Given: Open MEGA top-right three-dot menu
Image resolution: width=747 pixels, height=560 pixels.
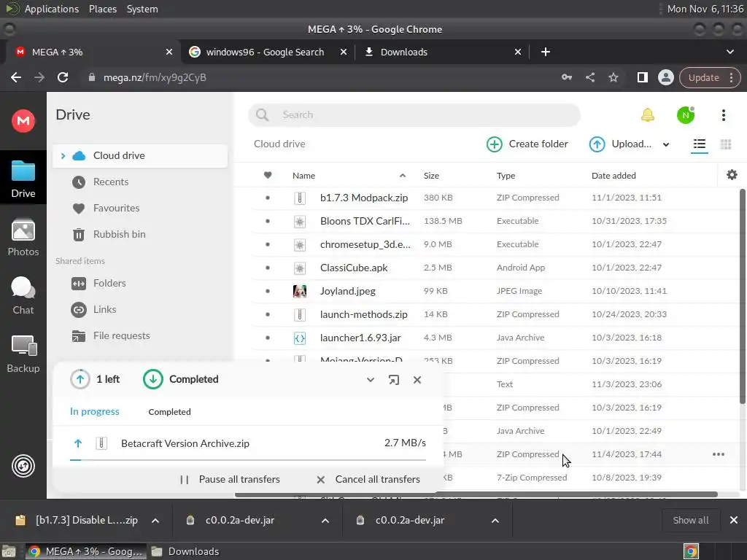Looking at the screenshot, I should pos(723,114).
